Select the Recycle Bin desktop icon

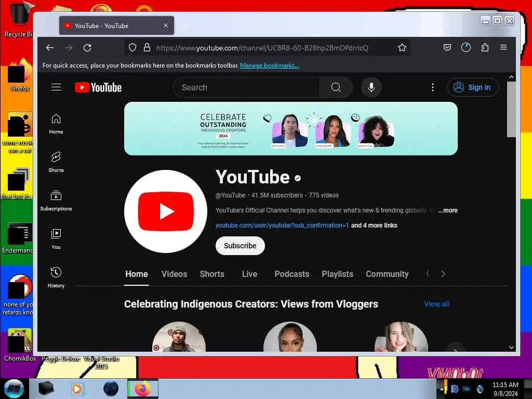[19, 20]
